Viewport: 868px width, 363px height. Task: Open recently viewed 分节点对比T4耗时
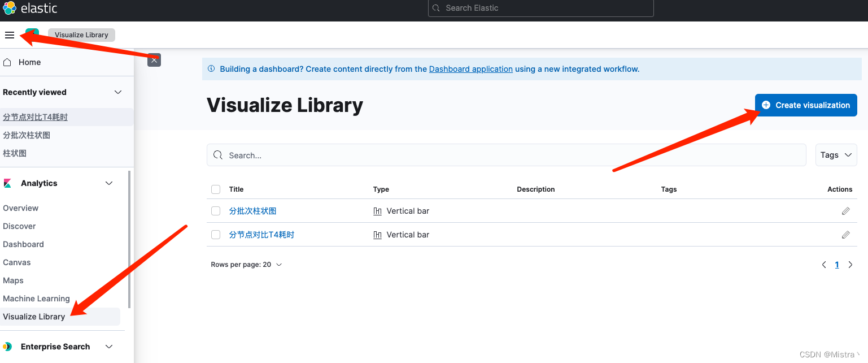click(35, 117)
